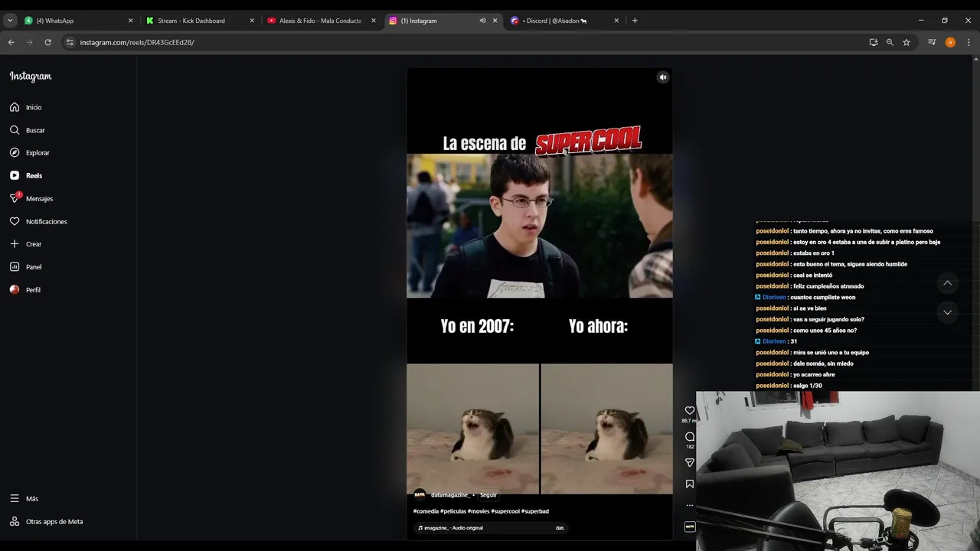
Task: Click chat message 'estaba en oro 1'
Action: point(814,253)
